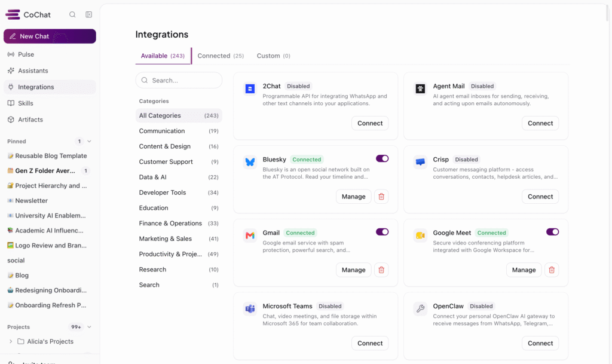Image resolution: width=612 pixels, height=364 pixels.
Task: Filter by Productivity & Projects category
Action: [179, 254]
